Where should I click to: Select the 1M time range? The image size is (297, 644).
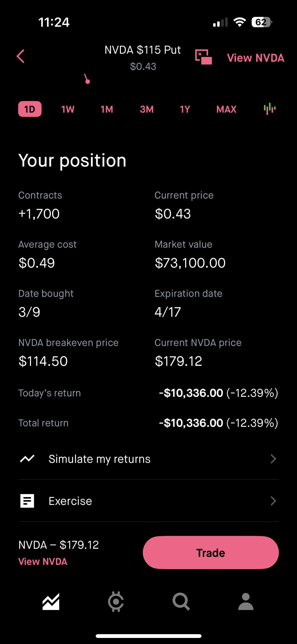click(x=107, y=109)
